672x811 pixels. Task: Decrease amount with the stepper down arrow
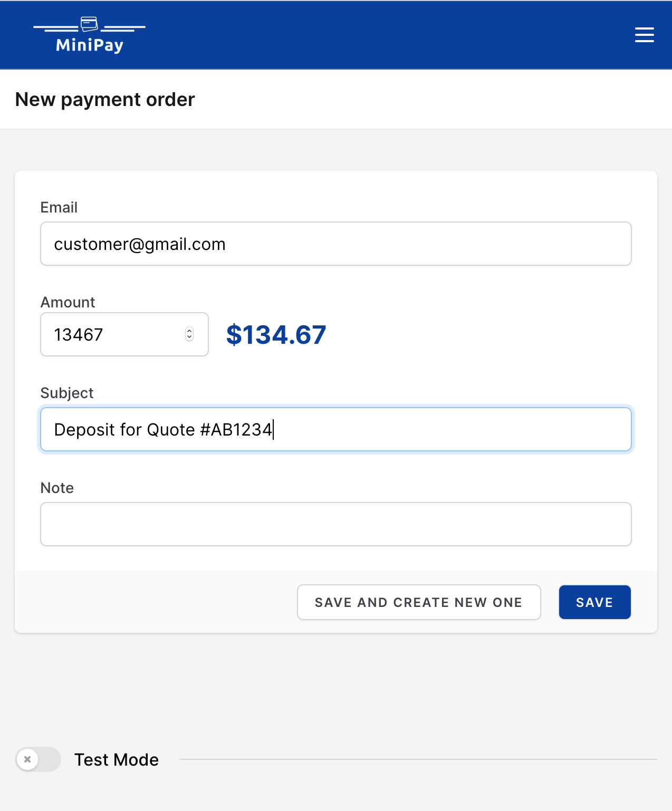[189, 337]
